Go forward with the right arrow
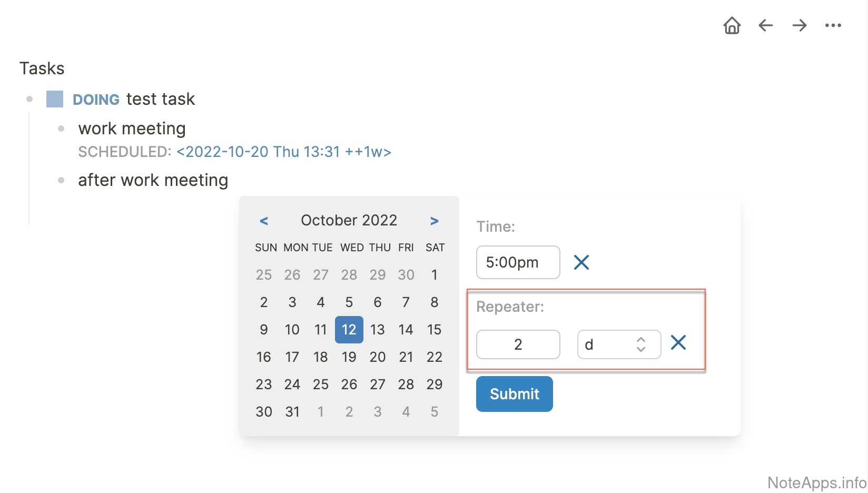 [800, 25]
